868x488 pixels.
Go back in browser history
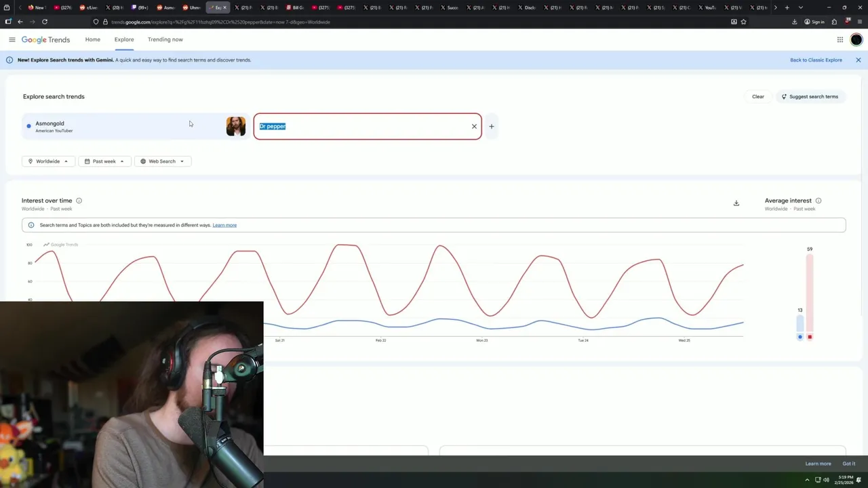20,22
